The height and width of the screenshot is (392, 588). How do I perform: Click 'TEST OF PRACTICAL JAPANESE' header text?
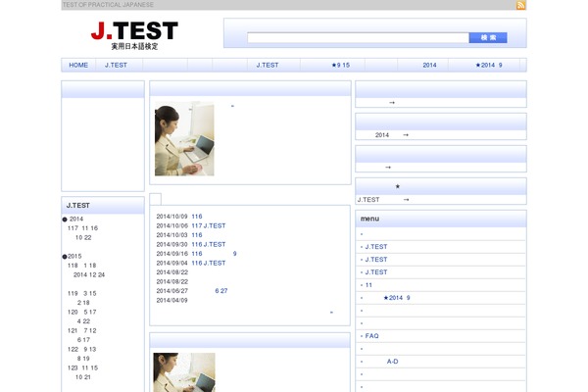pyautogui.click(x=108, y=5)
